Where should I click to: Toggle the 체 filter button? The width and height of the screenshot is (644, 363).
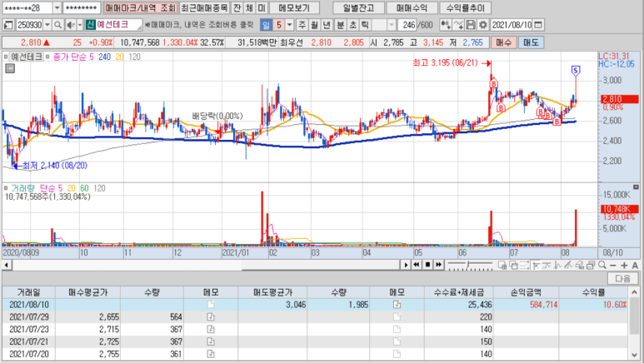249,7
